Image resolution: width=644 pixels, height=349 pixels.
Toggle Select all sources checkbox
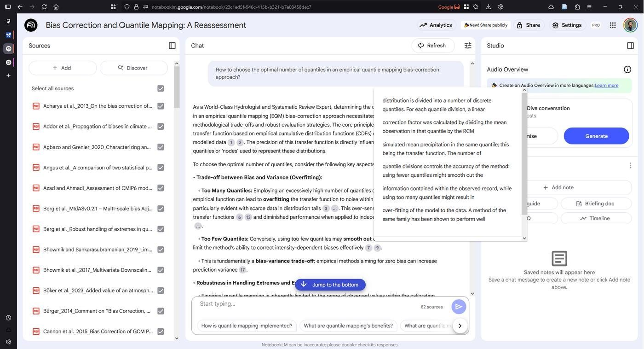pos(161,88)
